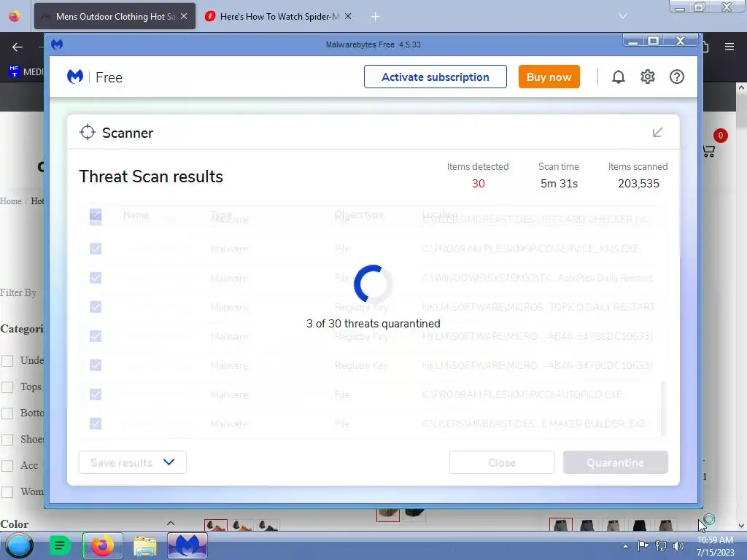The height and width of the screenshot is (560, 747).
Task: Click the Scanner crosshair icon
Action: pos(88,133)
